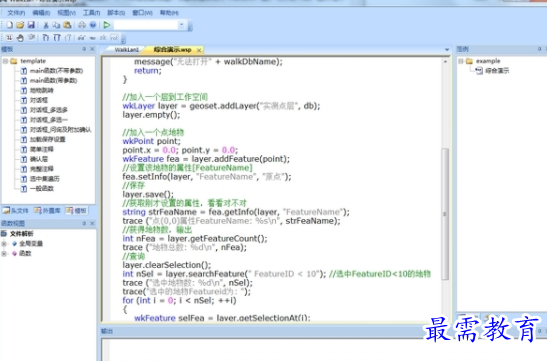Open the first toolbar's overflow options

190,26
